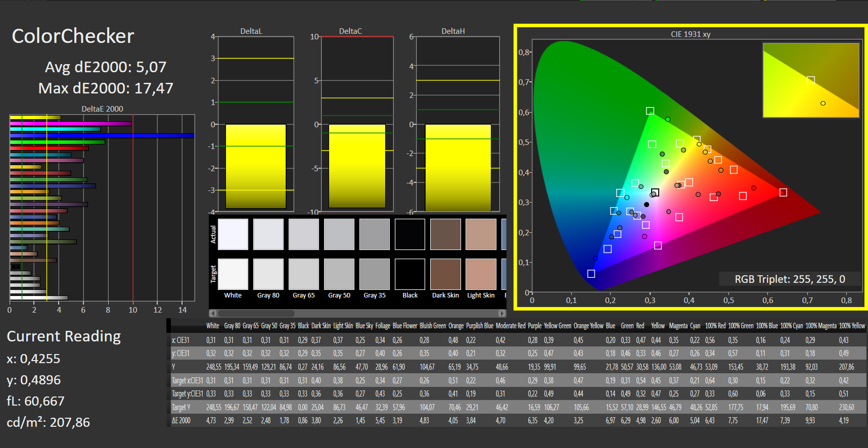
Task: Select the 100% Yellow column header
Action: click(852, 326)
